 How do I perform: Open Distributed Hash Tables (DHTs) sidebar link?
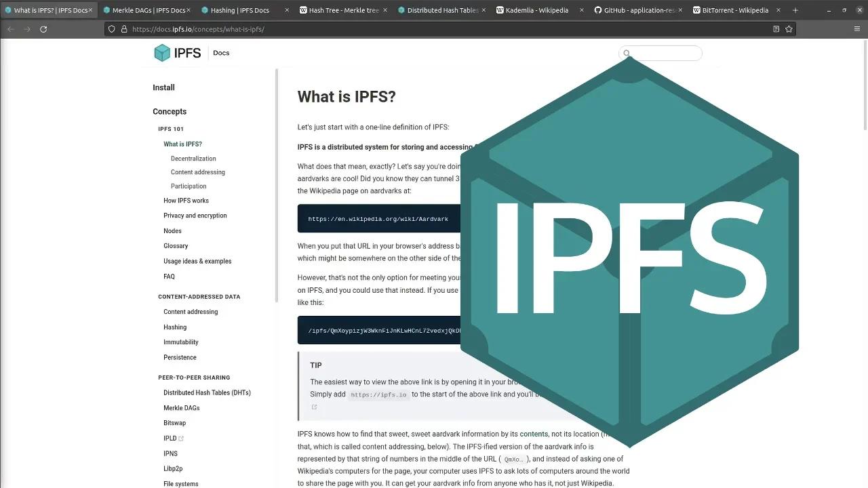pos(207,393)
